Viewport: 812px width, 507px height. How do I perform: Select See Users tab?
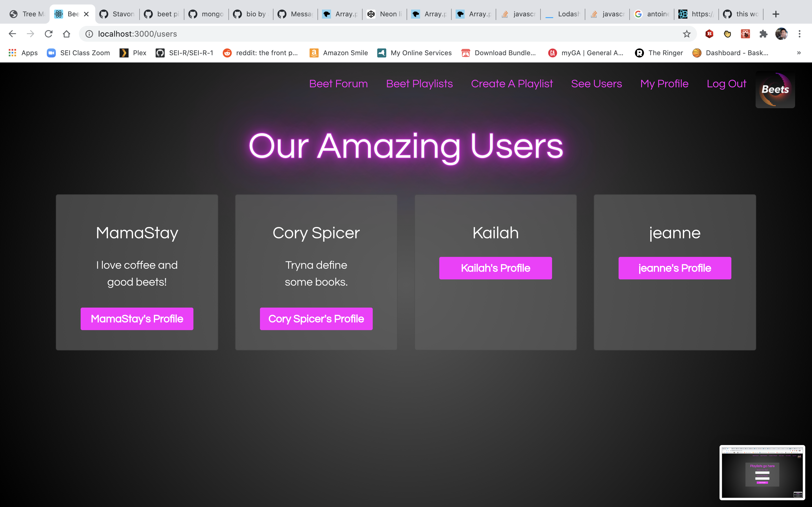596,84
